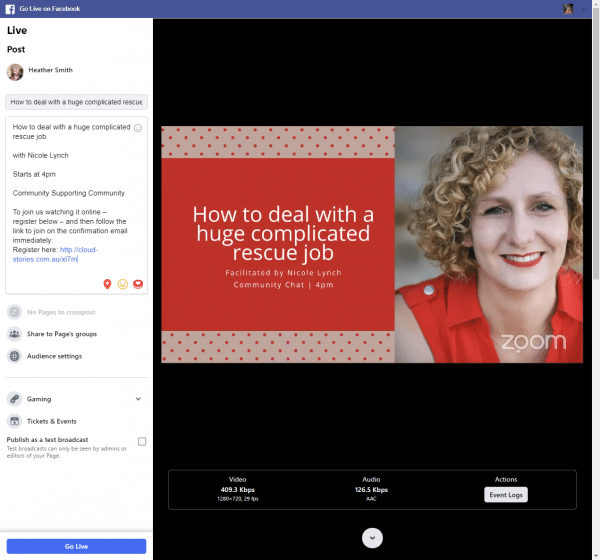Click the live video preview thumbnail

pyautogui.click(x=372, y=244)
